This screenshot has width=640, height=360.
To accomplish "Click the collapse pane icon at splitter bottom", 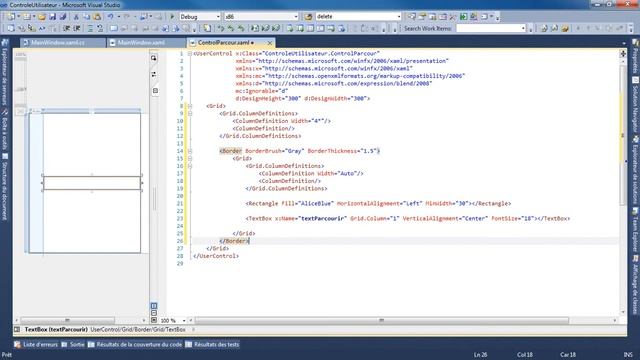I will [x=154, y=320].
